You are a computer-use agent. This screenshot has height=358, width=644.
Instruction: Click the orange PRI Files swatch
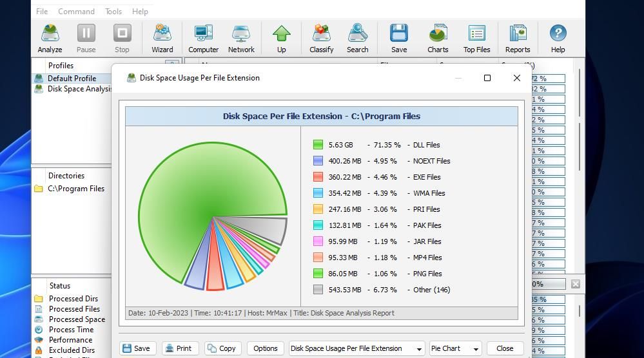click(x=318, y=209)
